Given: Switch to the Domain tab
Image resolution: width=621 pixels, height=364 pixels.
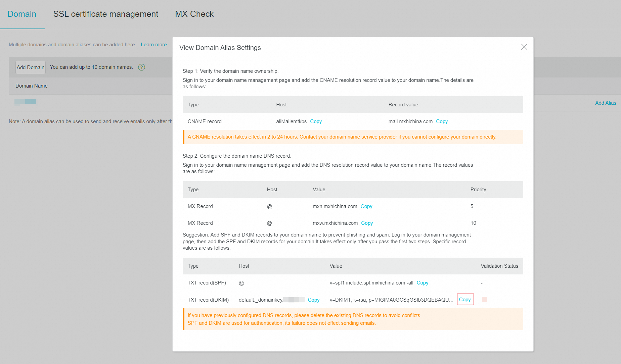Looking at the screenshot, I should coord(22,14).
